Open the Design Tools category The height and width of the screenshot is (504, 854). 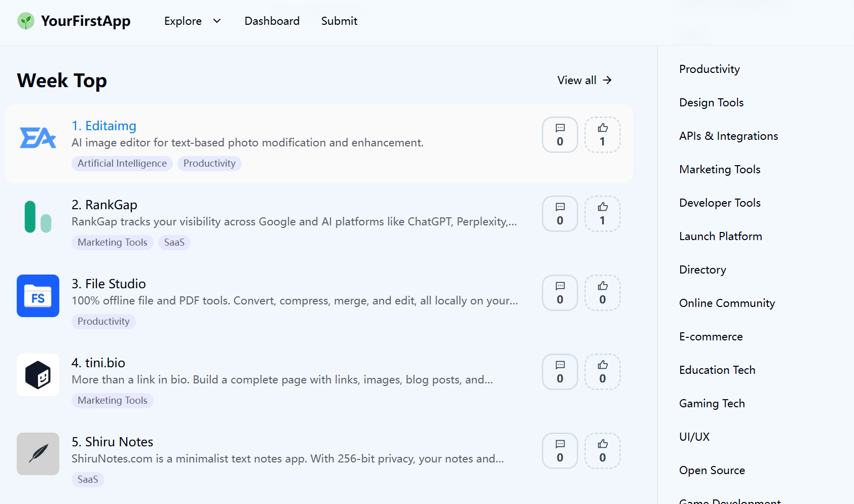coord(712,103)
